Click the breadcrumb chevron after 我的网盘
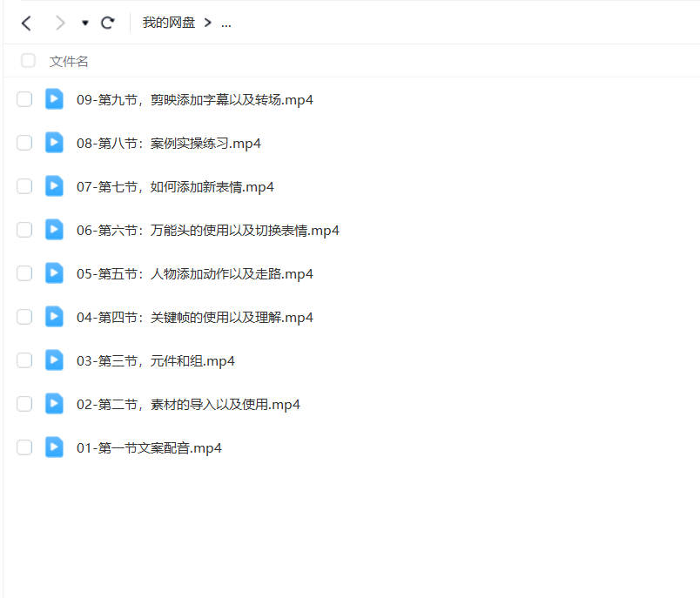The width and height of the screenshot is (700, 598). (x=207, y=23)
